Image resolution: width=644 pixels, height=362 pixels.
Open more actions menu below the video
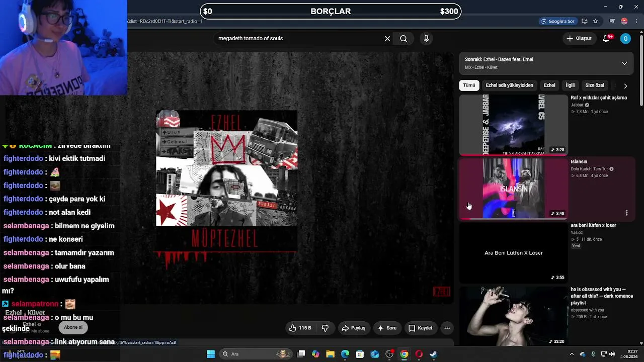click(x=447, y=328)
